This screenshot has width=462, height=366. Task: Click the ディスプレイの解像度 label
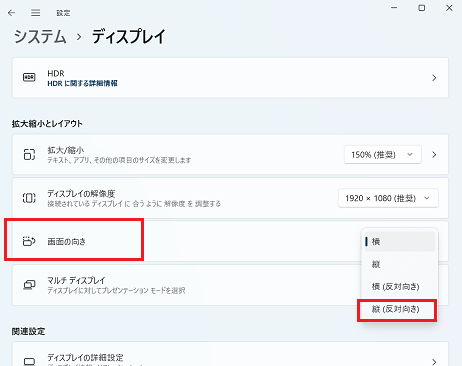[81, 194]
